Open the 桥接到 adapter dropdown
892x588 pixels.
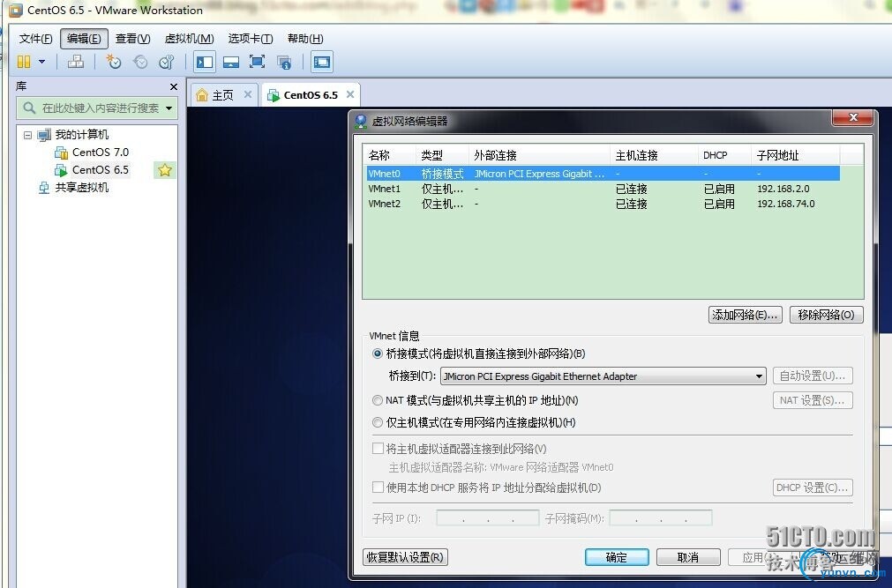(x=603, y=376)
